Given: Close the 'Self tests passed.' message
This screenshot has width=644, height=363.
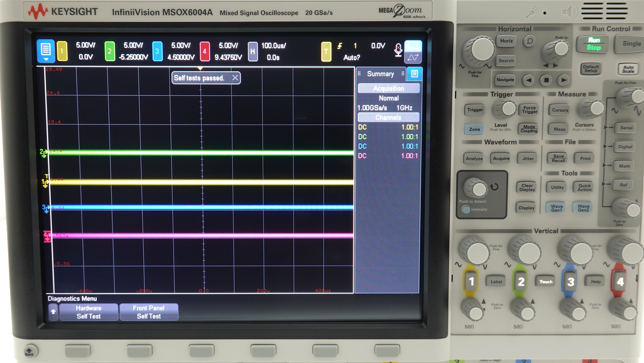Looking at the screenshot, I should pos(235,78).
